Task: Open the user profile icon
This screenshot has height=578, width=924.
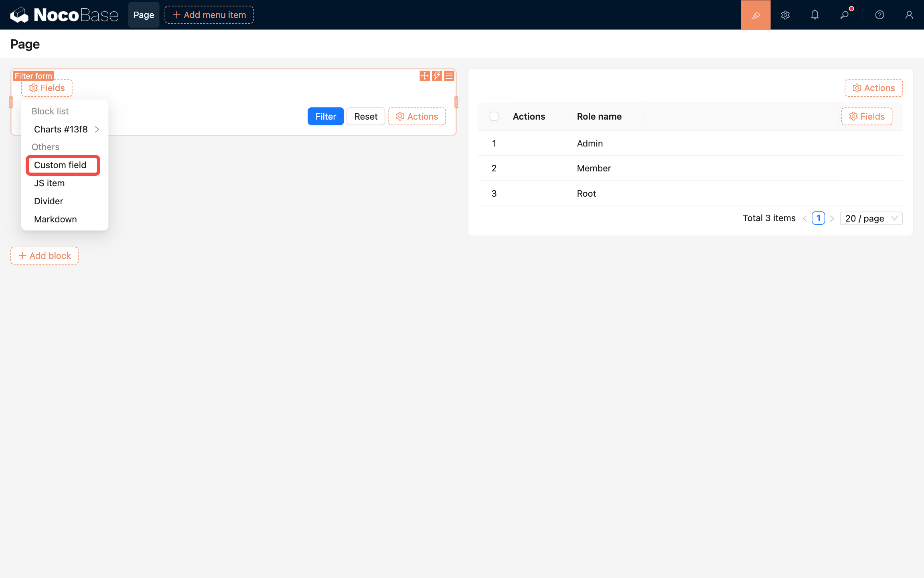Action: point(909,15)
